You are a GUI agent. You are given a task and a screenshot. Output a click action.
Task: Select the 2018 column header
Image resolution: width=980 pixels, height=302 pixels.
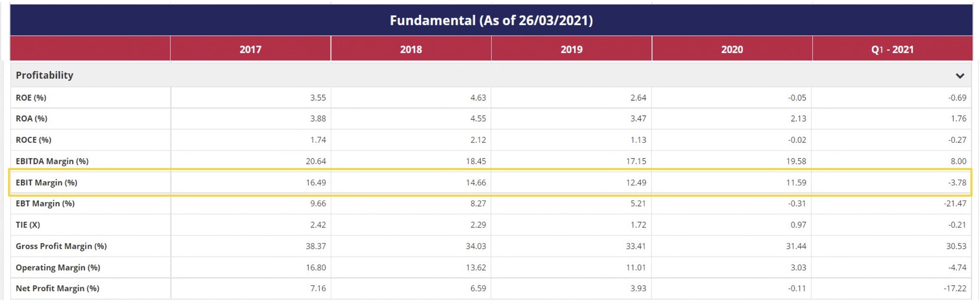tap(411, 49)
